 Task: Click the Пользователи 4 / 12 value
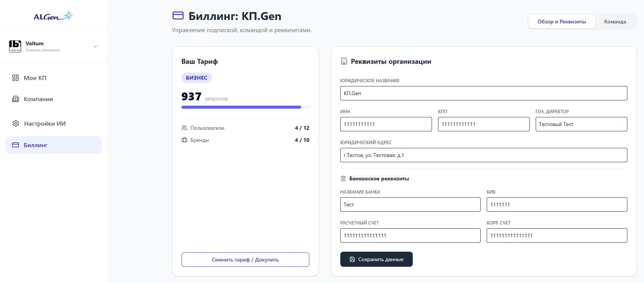(302, 128)
